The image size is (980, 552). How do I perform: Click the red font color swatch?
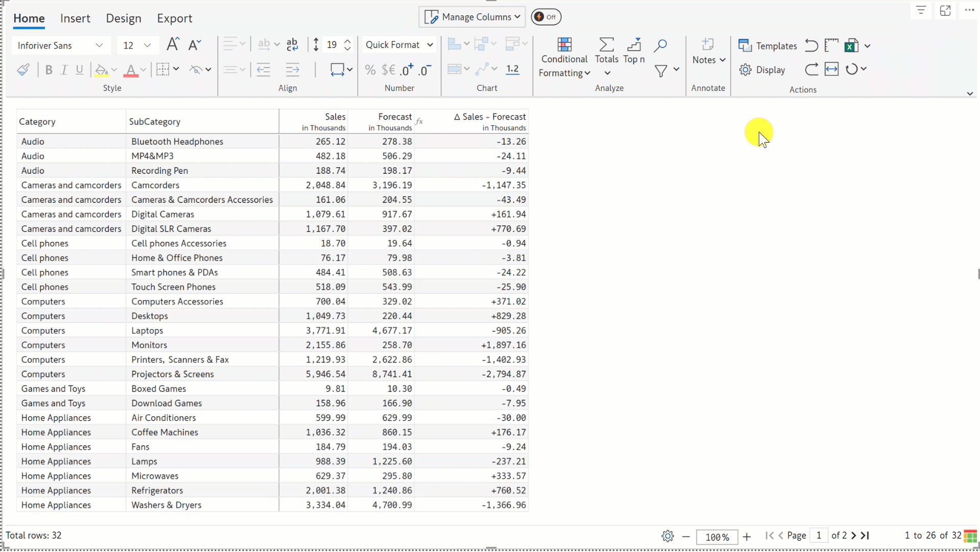click(131, 70)
